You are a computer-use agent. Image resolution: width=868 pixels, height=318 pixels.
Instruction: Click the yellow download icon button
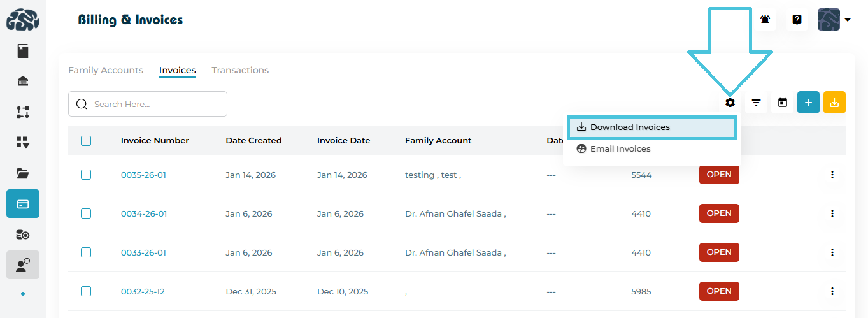(x=834, y=103)
